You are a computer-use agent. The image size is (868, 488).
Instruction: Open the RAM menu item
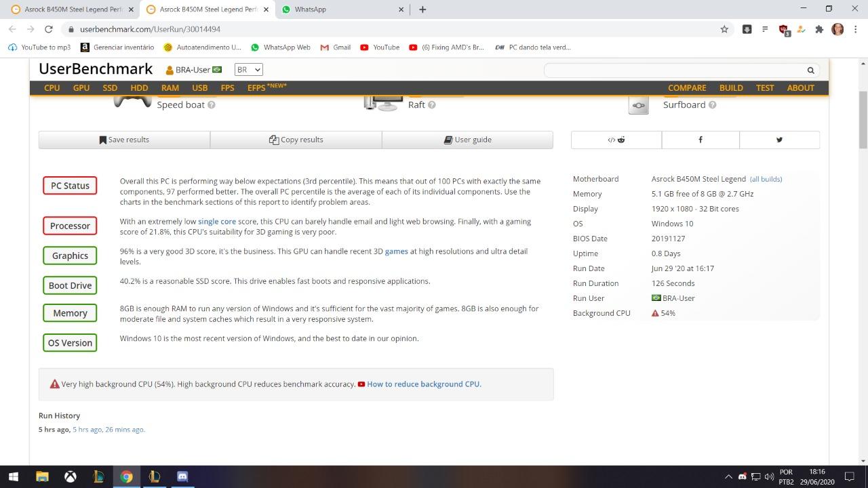(170, 88)
